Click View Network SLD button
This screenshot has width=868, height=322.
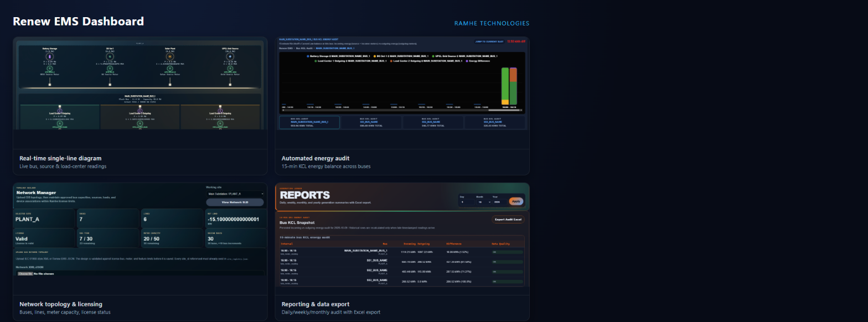(x=235, y=202)
